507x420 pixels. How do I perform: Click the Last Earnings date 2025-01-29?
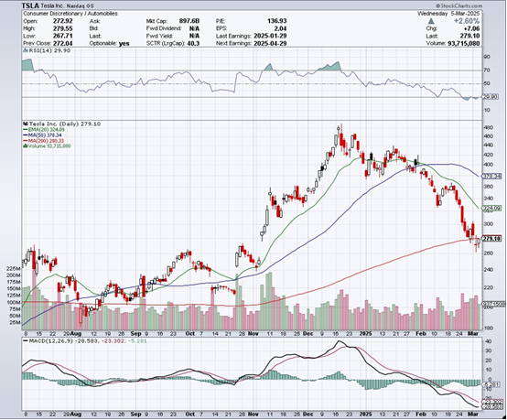click(270, 36)
